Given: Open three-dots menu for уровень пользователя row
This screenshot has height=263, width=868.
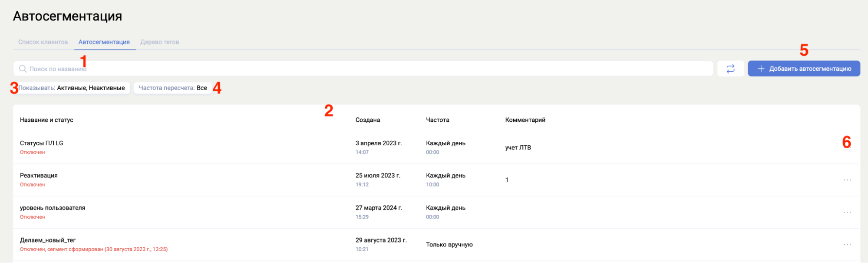Looking at the screenshot, I should (847, 213).
